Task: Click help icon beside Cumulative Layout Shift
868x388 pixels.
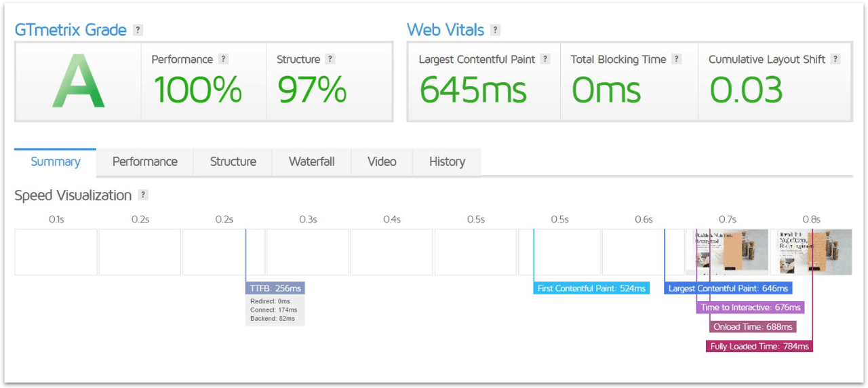Action: pos(835,59)
